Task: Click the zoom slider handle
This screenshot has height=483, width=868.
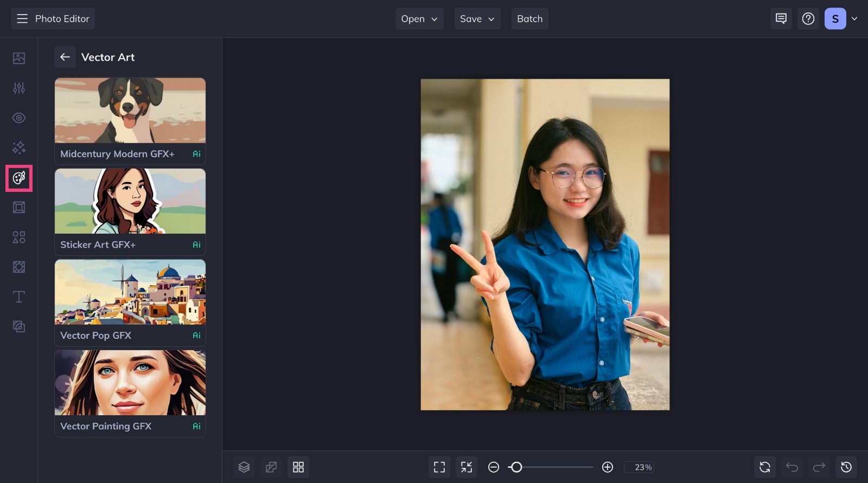Action: pyautogui.click(x=516, y=467)
